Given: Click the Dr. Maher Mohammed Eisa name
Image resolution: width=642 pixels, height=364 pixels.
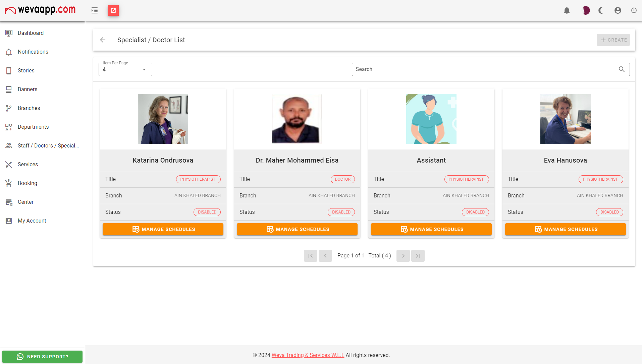Looking at the screenshot, I should click(x=297, y=160).
